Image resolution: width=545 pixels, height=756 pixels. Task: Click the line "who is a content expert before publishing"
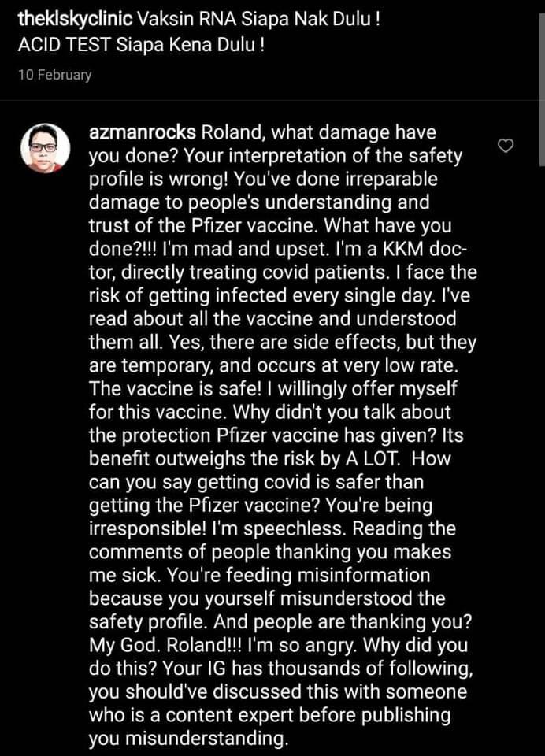269,715
